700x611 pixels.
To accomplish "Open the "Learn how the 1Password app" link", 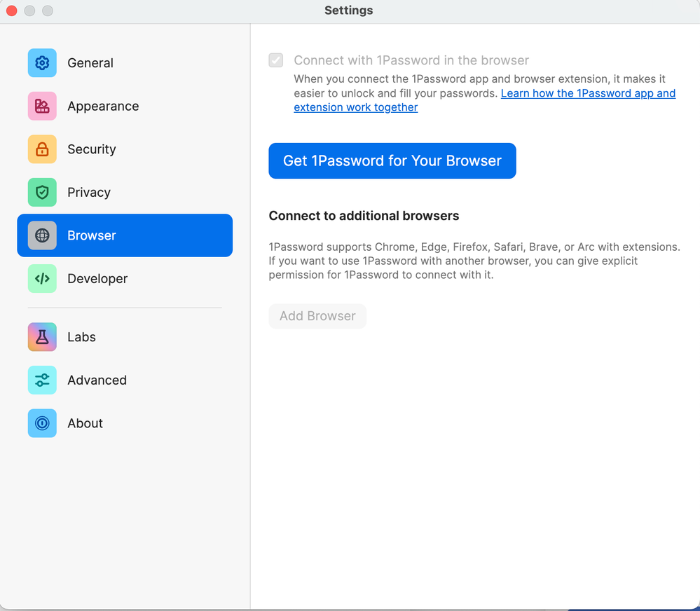I will click(588, 93).
